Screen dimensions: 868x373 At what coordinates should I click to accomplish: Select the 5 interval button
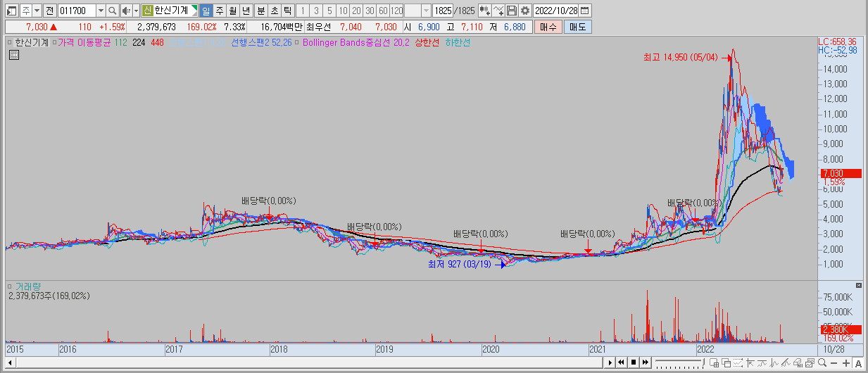click(329, 11)
